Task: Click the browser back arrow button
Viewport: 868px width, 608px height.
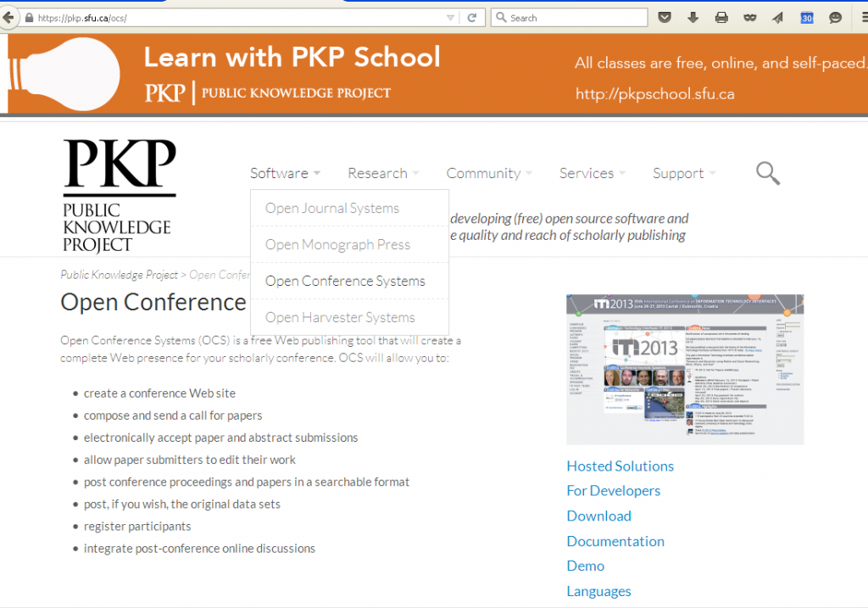Action: pos(9,17)
